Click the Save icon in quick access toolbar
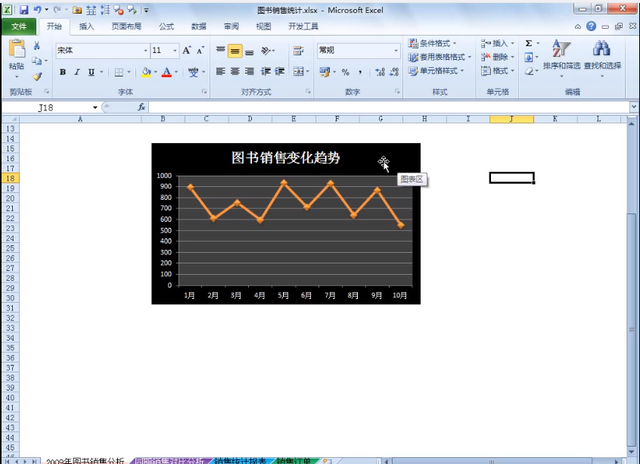 coord(23,9)
